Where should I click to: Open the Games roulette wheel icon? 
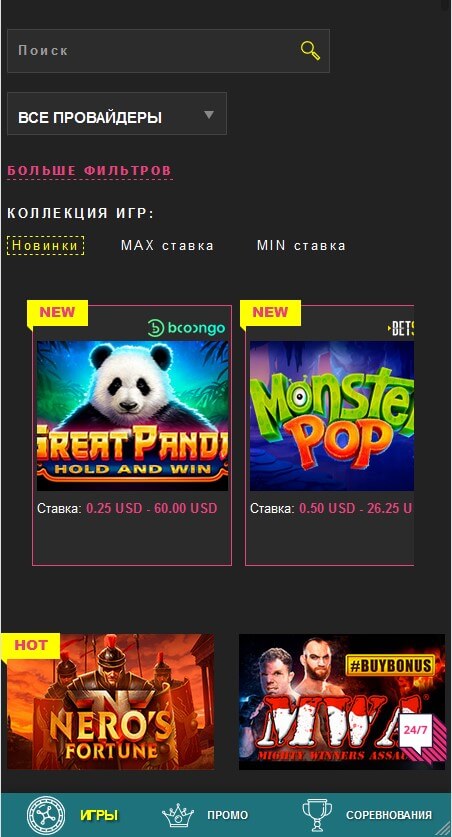(x=46, y=815)
